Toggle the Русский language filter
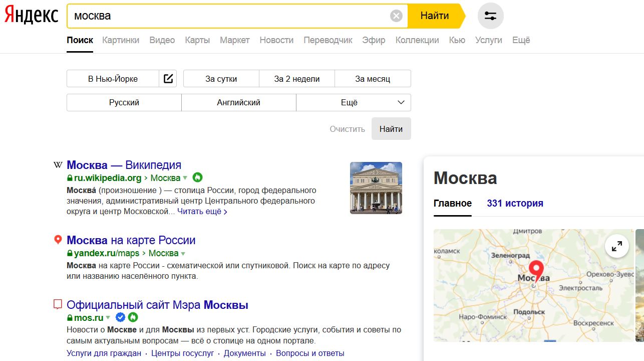Image resolution: width=644 pixels, height=361 pixels. point(124,102)
